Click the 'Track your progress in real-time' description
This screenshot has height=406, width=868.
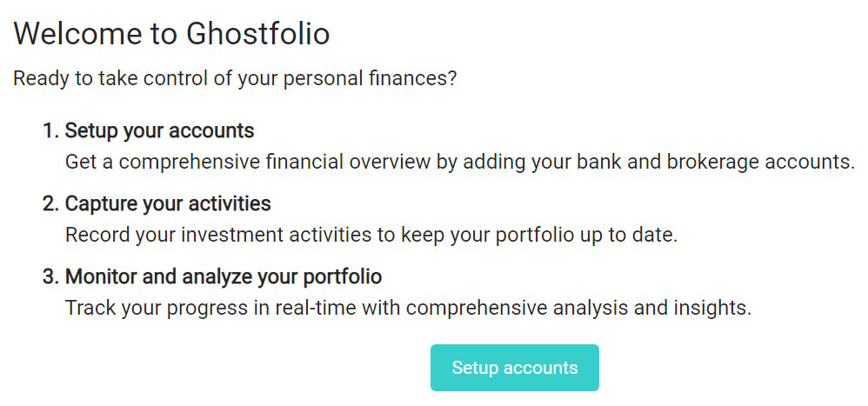(x=408, y=308)
